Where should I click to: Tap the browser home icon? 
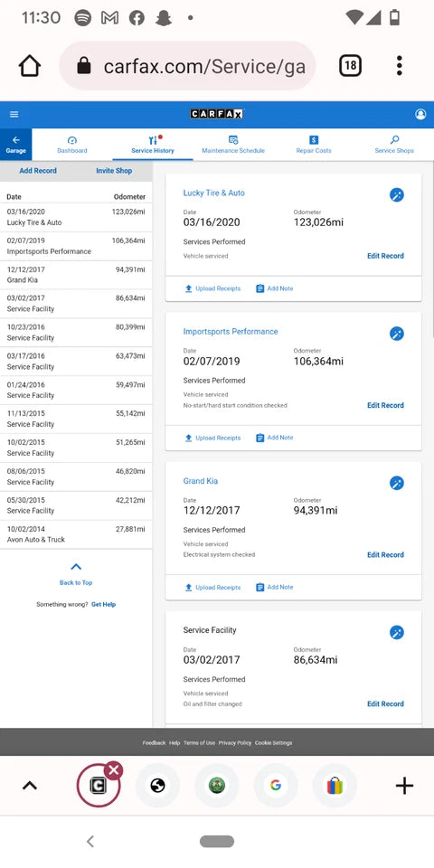[30, 66]
